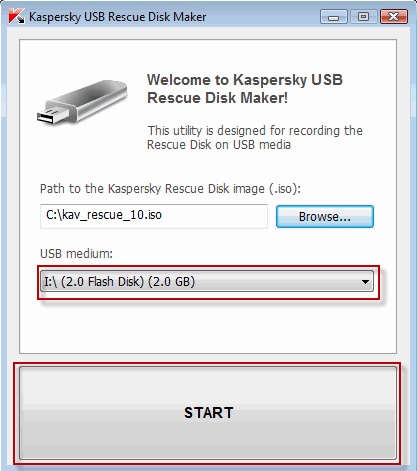417x471 pixels.
Task: Close the Kaspersky USB Rescue Disk Maker
Action: tap(394, 17)
